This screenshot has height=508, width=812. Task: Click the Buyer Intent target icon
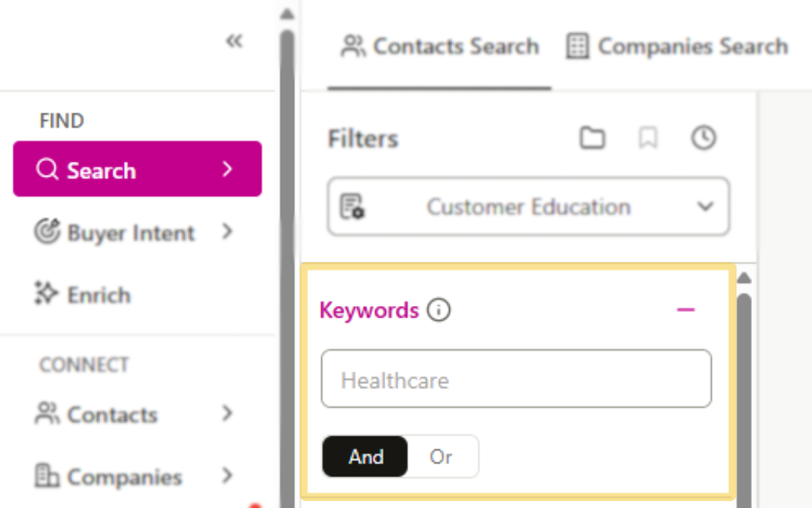pos(48,233)
